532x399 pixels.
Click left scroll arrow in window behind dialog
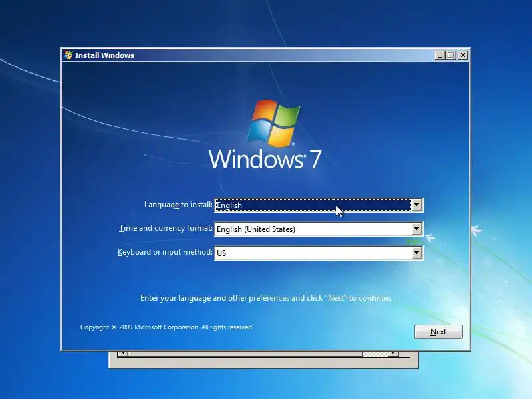(x=122, y=354)
